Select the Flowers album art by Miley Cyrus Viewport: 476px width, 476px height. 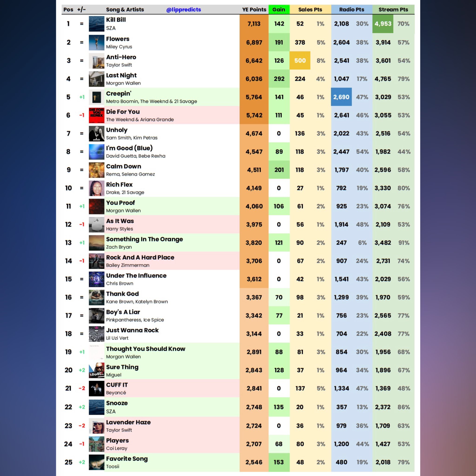point(96,42)
